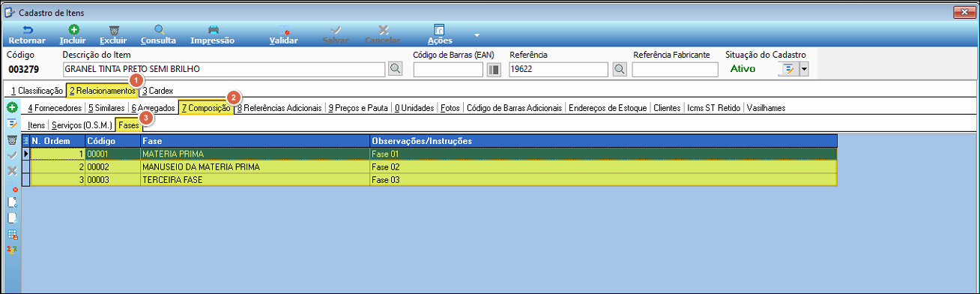Image resolution: width=980 pixels, height=294 pixels.
Task: Click the magnifier beside Descrição do Item
Action: click(396, 69)
